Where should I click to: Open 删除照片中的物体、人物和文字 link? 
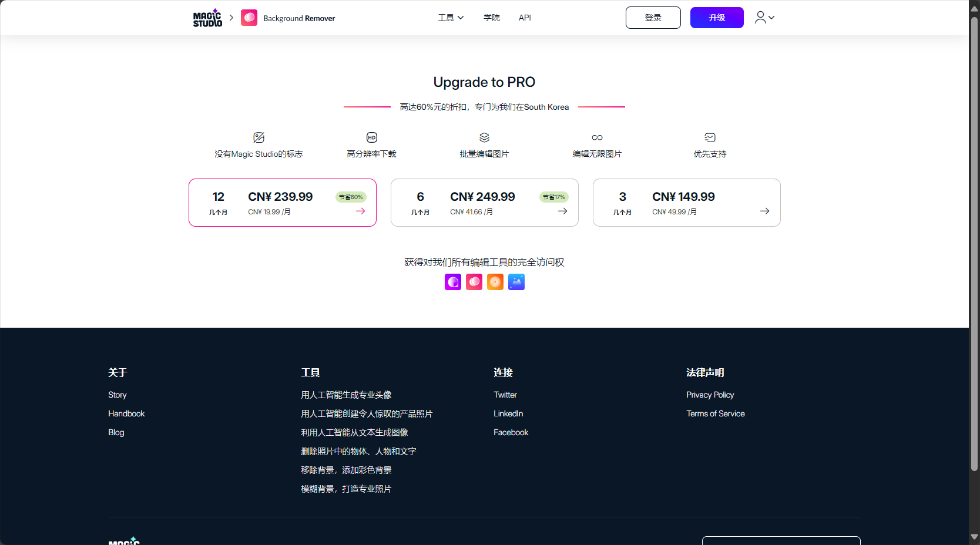[358, 451]
